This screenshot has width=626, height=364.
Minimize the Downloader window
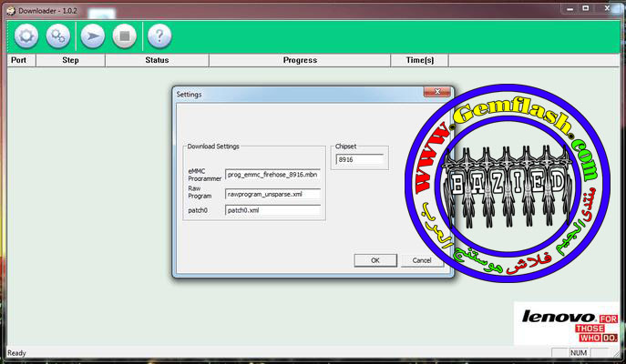tap(570, 8)
